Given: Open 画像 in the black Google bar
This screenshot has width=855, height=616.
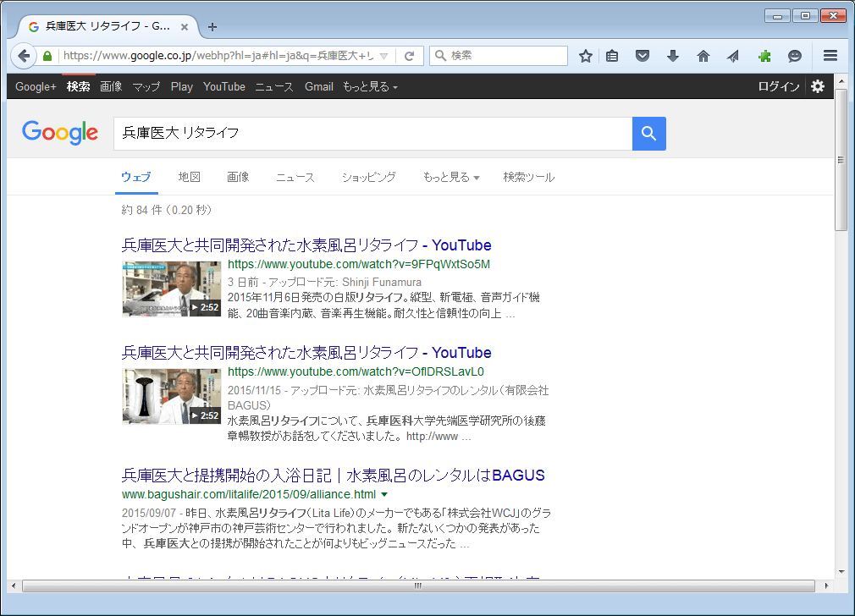Looking at the screenshot, I should pos(111,86).
